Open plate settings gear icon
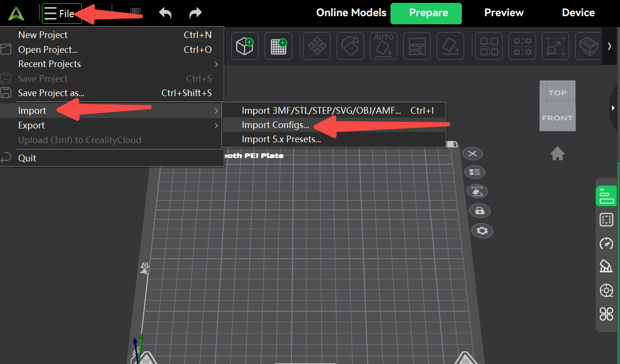The width and height of the screenshot is (620, 364). coord(482,231)
